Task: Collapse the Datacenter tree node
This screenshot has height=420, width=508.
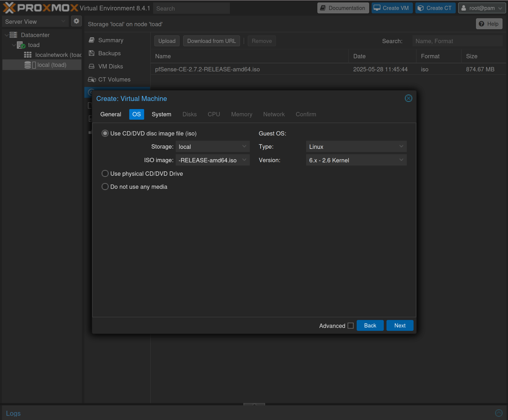Action: [x=6, y=35]
